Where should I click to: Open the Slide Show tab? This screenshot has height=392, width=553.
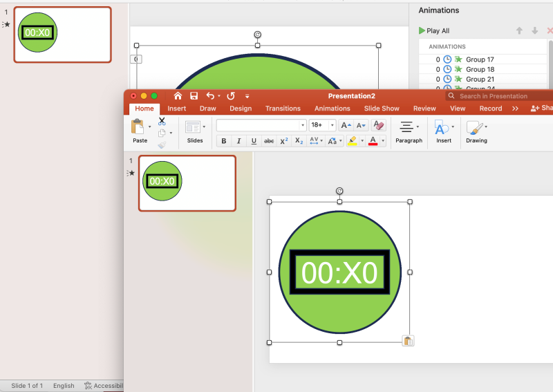pos(382,109)
